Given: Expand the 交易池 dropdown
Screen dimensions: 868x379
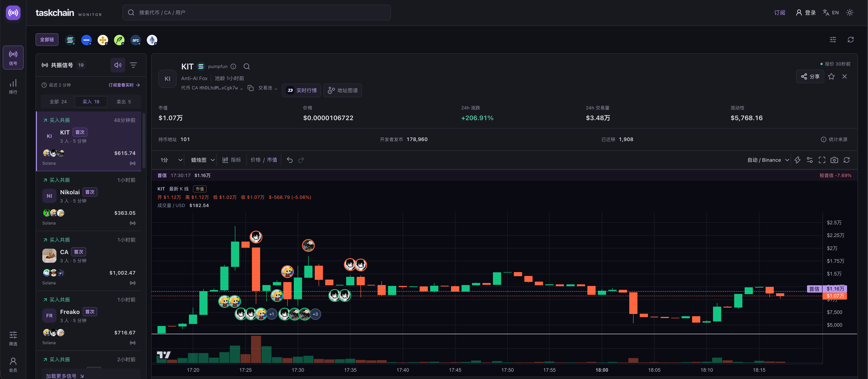Looking at the screenshot, I should (268, 88).
